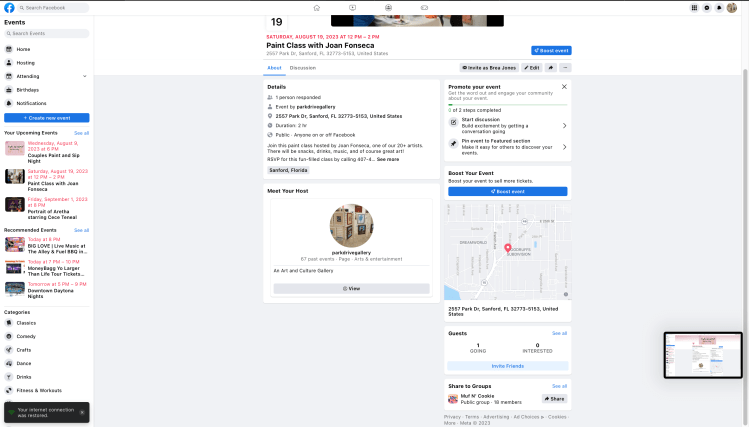The height and width of the screenshot is (427, 749).
Task: Click the Home icon in top navigation
Action: [x=317, y=7]
